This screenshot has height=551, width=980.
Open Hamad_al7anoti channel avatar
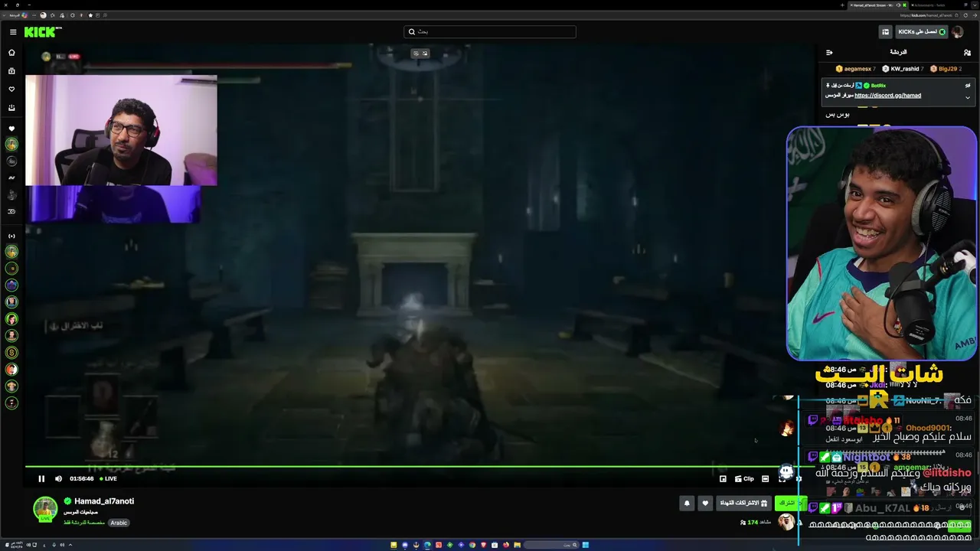pyautogui.click(x=45, y=509)
